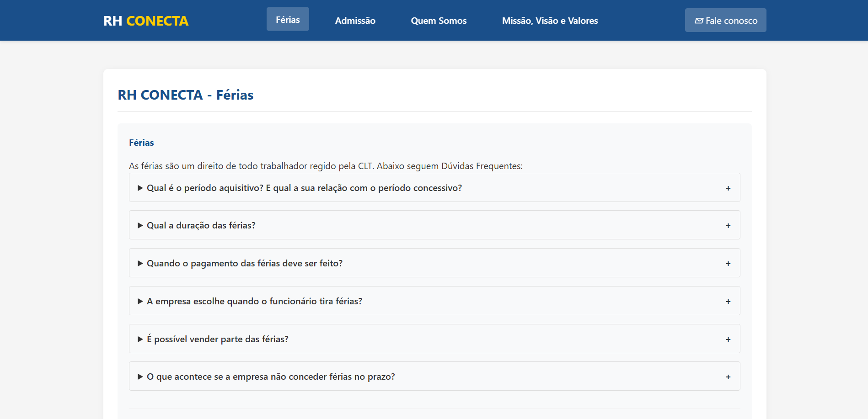The image size is (868, 419).
Task: Click the 'RH CONECTA - Férias' page heading
Action: [185, 95]
